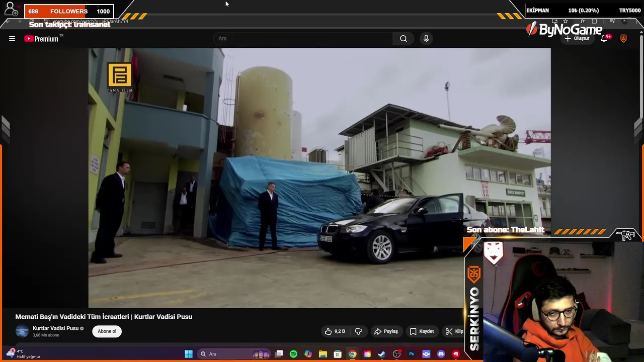The image size is (644, 362).
Task: Share the video using Paylaş
Action: coord(386,331)
